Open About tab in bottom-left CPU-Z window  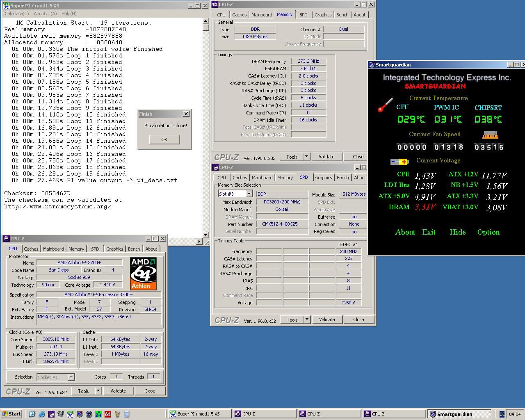click(x=151, y=249)
